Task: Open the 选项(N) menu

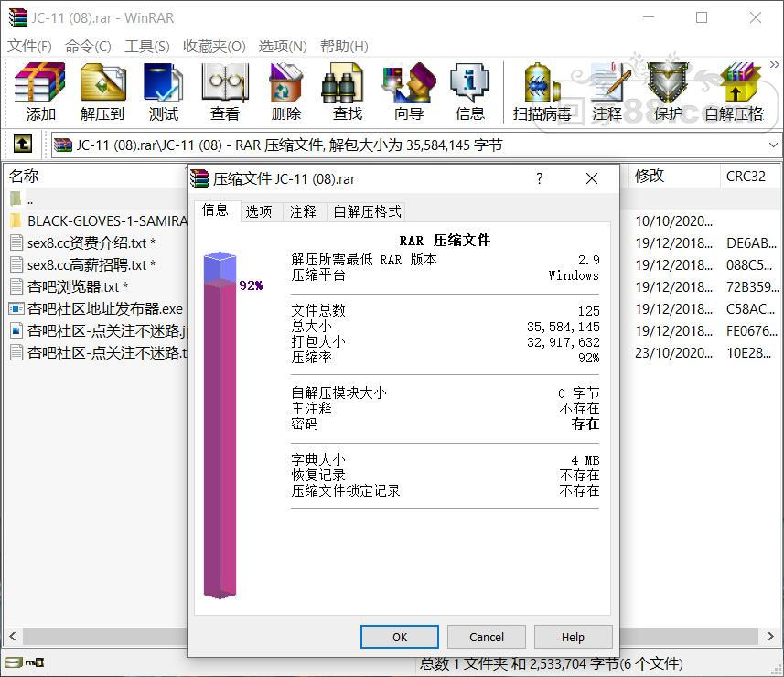Action: (283, 47)
